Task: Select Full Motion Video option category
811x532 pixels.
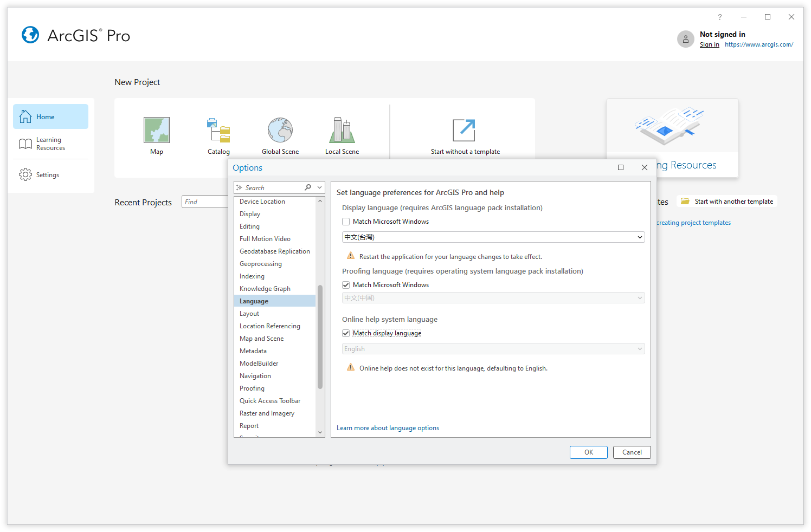Action: [274, 239]
